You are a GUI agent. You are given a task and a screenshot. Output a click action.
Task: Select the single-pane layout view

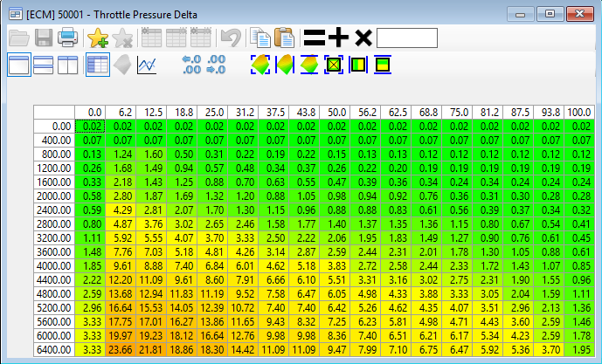[19, 65]
